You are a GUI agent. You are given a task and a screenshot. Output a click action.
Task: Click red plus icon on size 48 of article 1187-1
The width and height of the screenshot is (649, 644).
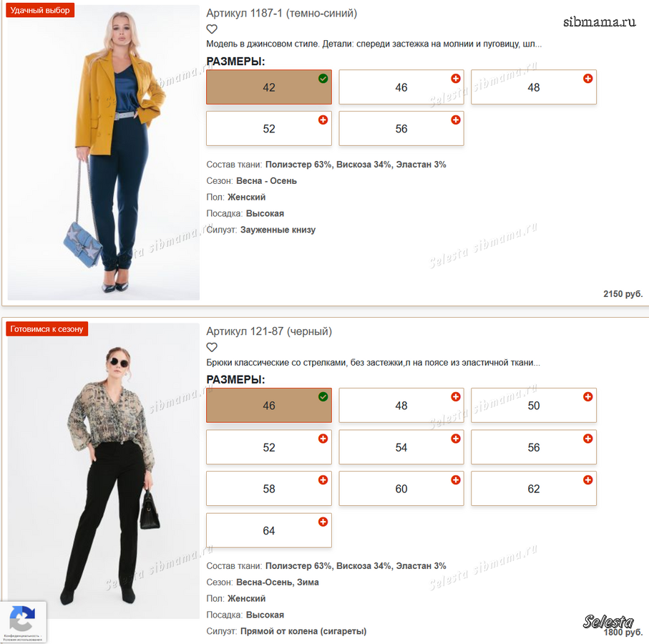[x=587, y=78]
